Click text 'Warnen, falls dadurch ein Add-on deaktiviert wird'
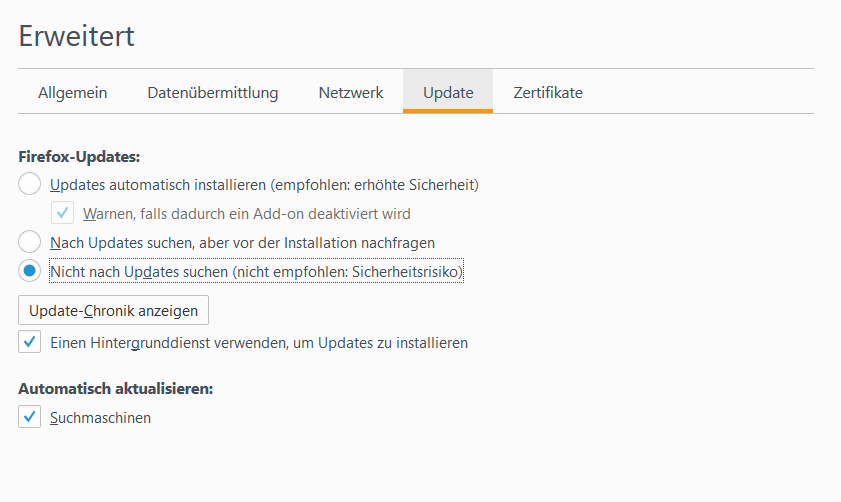Screen dimensions: 841x502 pos(247,214)
